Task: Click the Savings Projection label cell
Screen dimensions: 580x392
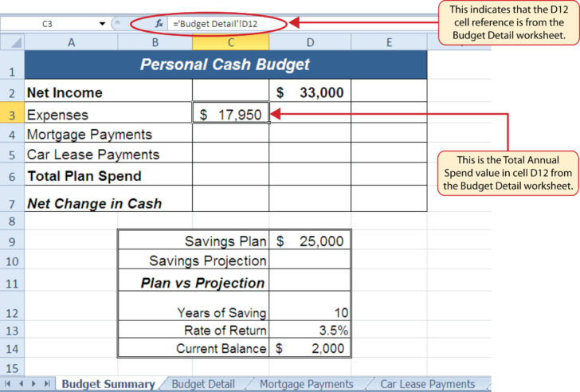Action: [x=194, y=259]
